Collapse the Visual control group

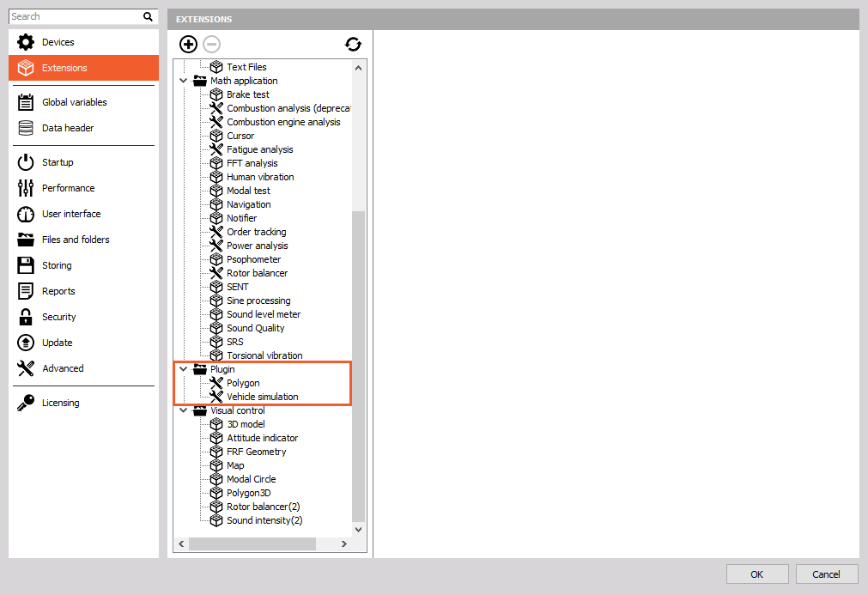click(x=183, y=410)
